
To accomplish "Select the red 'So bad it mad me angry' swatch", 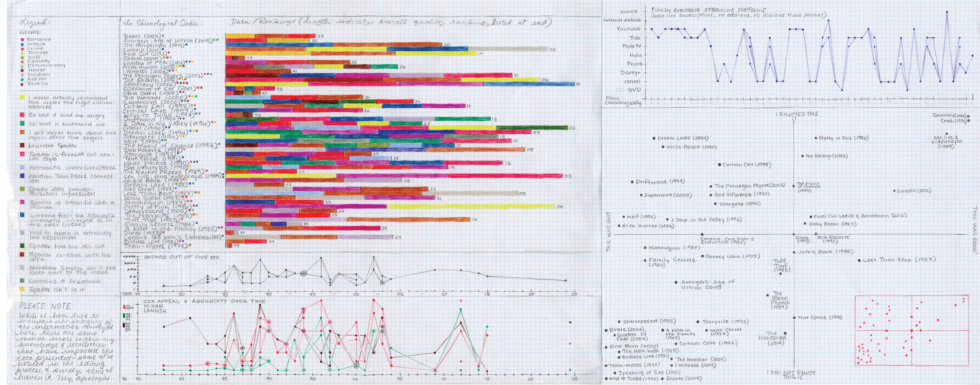I will [x=22, y=115].
